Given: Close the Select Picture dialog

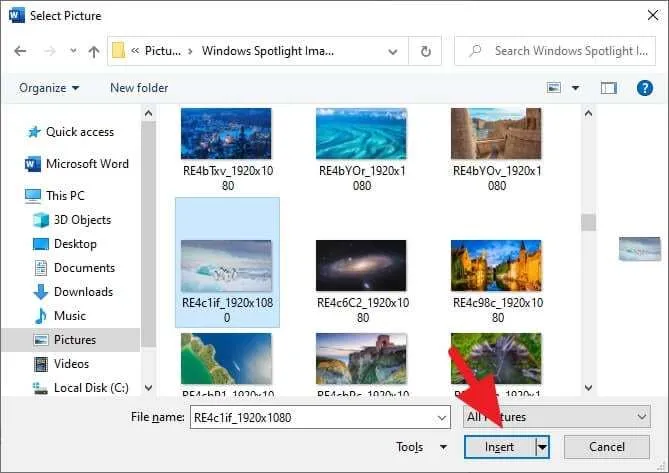Looking at the screenshot, I should click(652, 15).
